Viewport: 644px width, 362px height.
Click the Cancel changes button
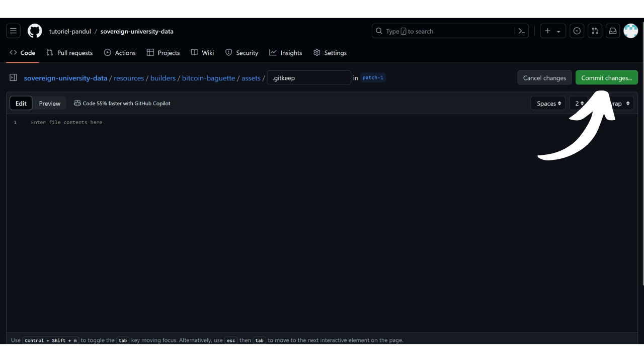[x=544, y=78]
